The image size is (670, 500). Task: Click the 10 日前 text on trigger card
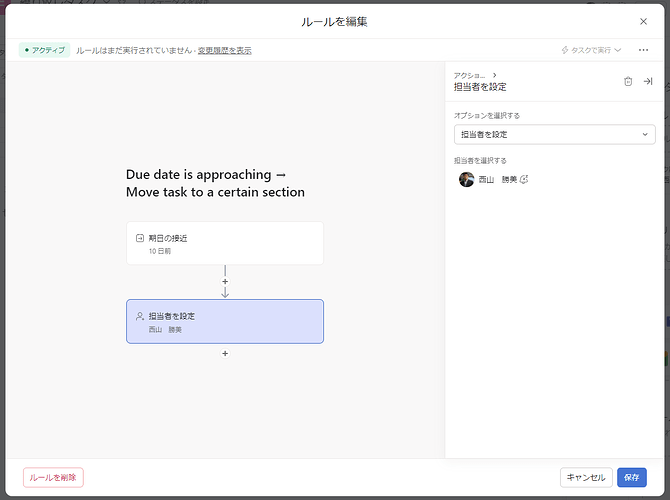160,251
